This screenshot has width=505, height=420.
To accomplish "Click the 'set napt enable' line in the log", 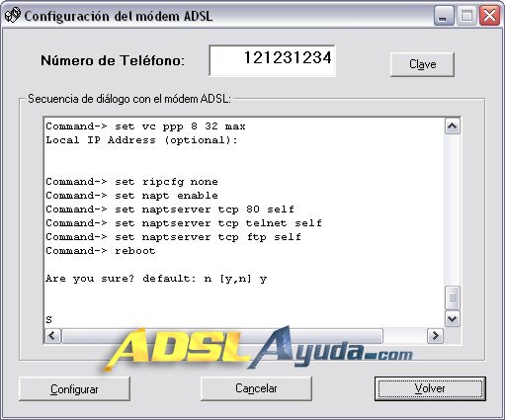I will tap(131, 196).
